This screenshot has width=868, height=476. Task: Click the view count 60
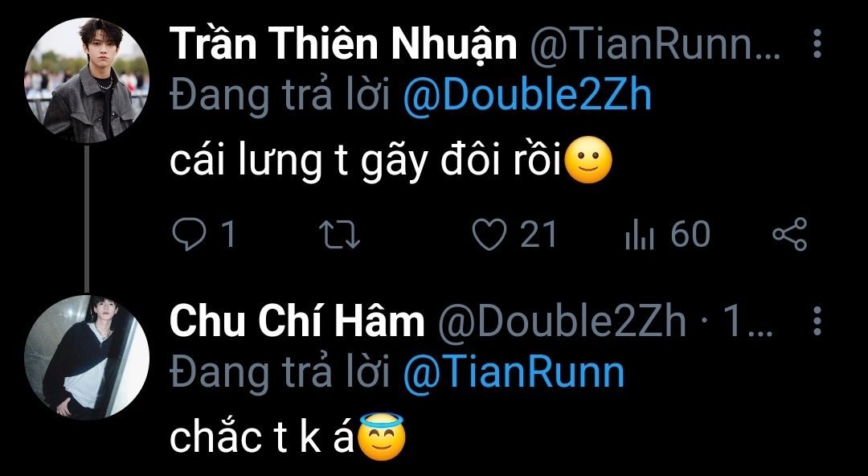tap(690, 235)
